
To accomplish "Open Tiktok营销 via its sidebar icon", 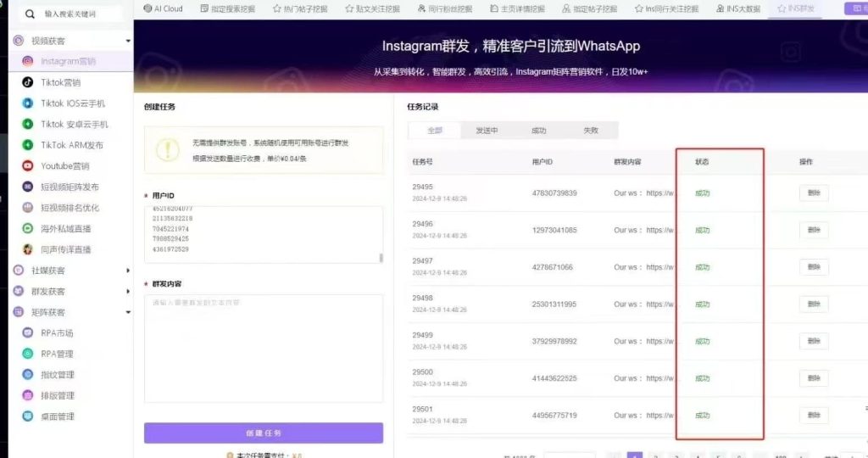I will click(x=27, y=82).
